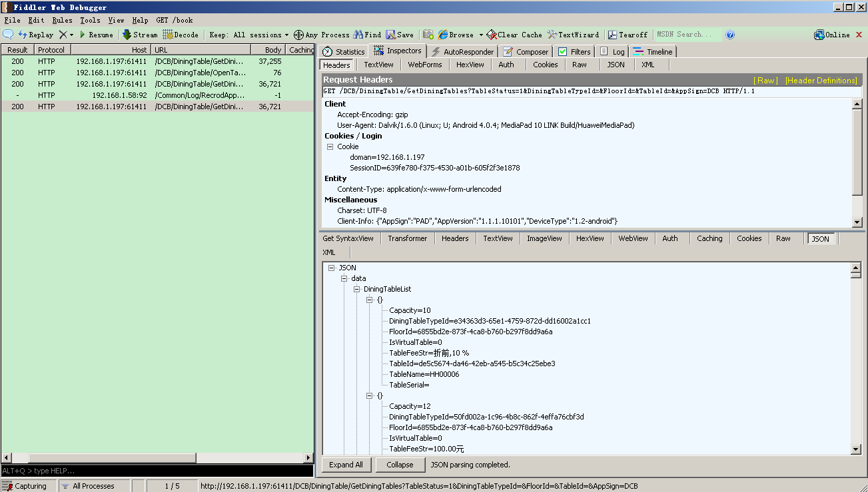Screen dimensions: 868x492
Task: Click the blue help question mark icon
Action: pos(730,35)
